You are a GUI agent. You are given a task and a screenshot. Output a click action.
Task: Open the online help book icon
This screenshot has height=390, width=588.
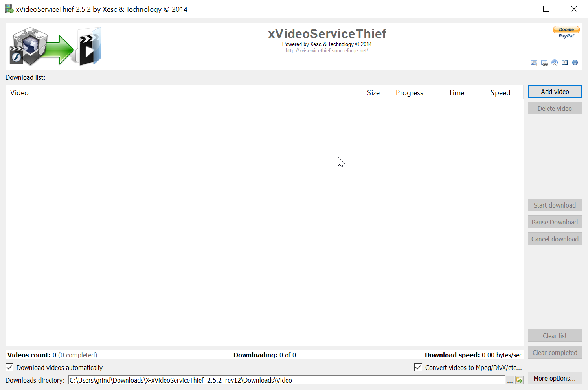click(x=565, y=63)
